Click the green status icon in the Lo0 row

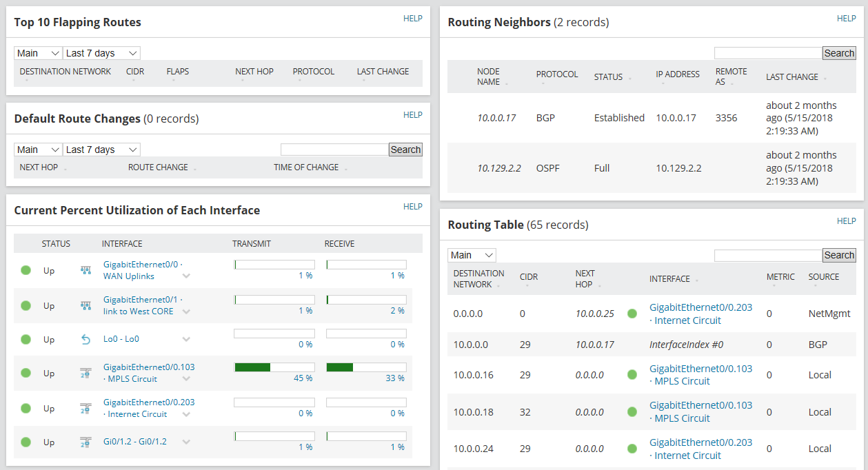click(x=26, y=339)
